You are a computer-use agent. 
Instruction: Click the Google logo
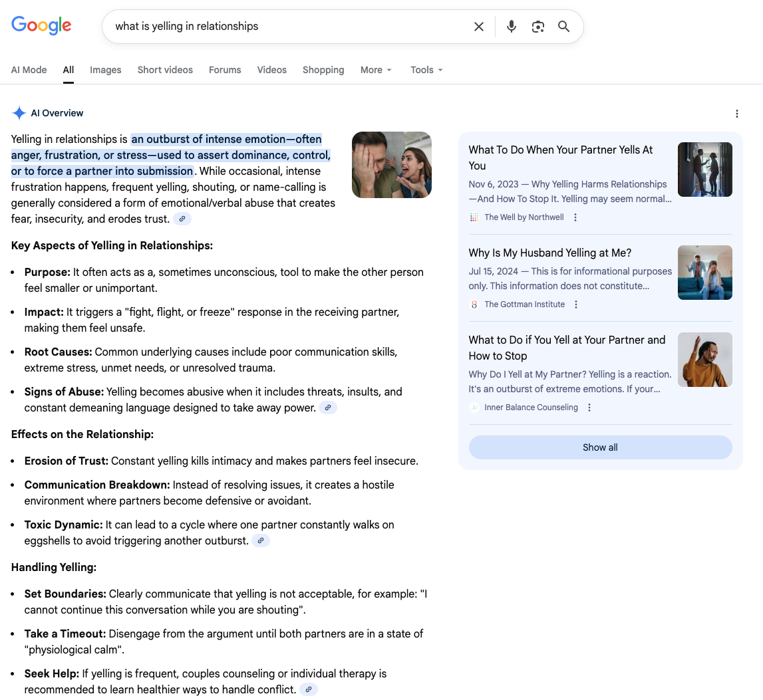pyautogui.click(x=41, y=25)
